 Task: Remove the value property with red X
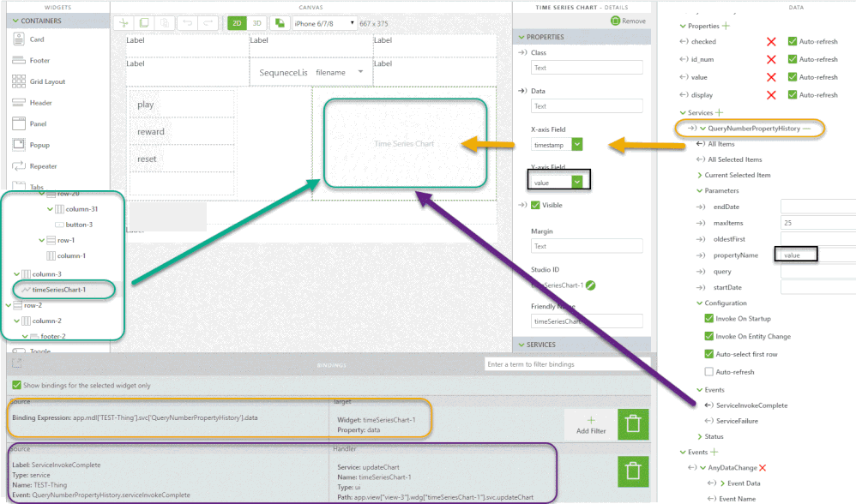771,77
